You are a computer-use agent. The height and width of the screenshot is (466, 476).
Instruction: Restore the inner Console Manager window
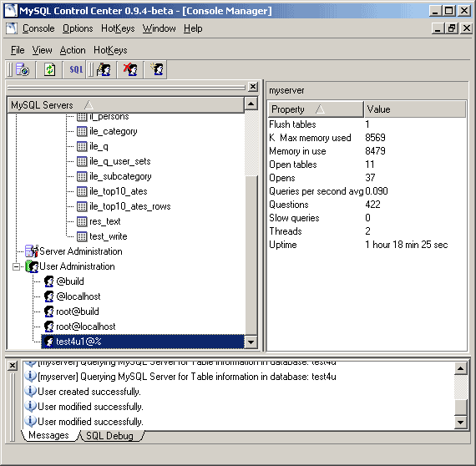tap(452, 28)
